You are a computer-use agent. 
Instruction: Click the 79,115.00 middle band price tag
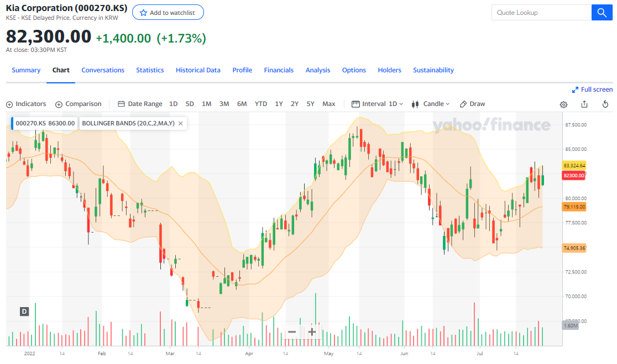pyautogui.click(x=574, y=207)
